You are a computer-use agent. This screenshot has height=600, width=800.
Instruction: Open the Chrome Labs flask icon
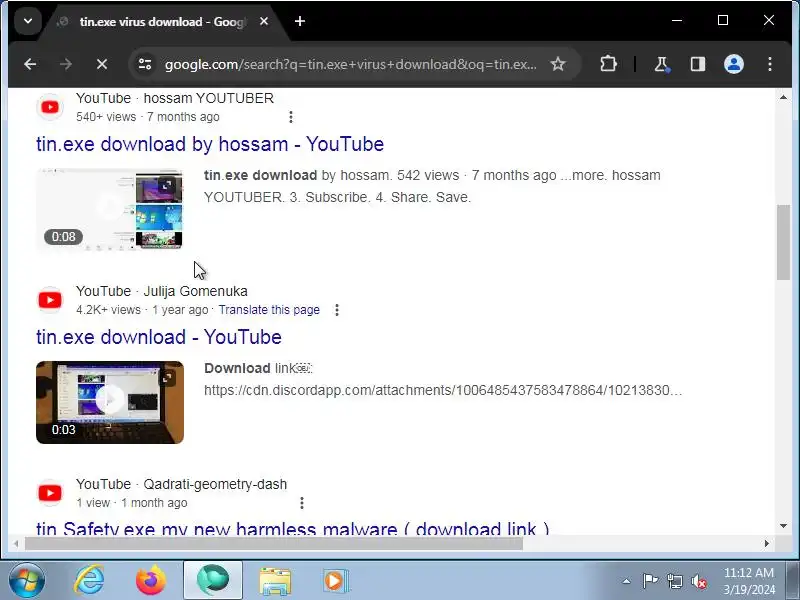tap(662, 64)
